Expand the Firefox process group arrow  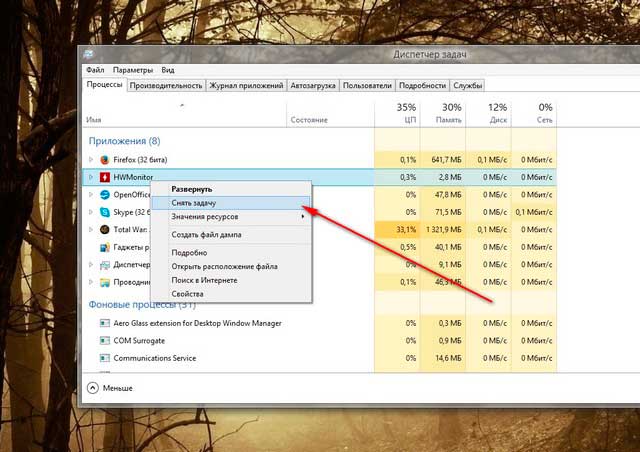[91, 160]
